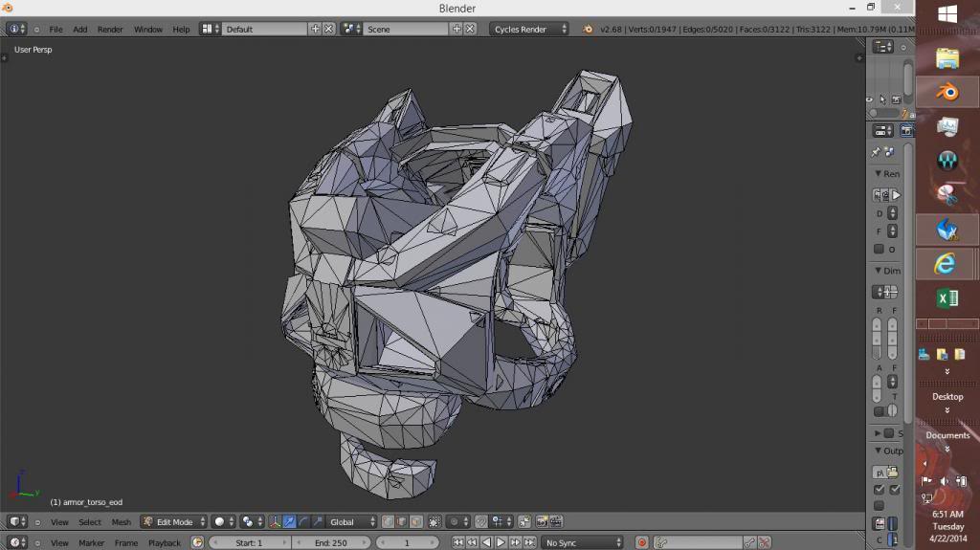Image resolution: width=980 pixels, height=550 pixels.
Task: Open the Mesh menu in the 3D view header
Action: click(122, 522)
